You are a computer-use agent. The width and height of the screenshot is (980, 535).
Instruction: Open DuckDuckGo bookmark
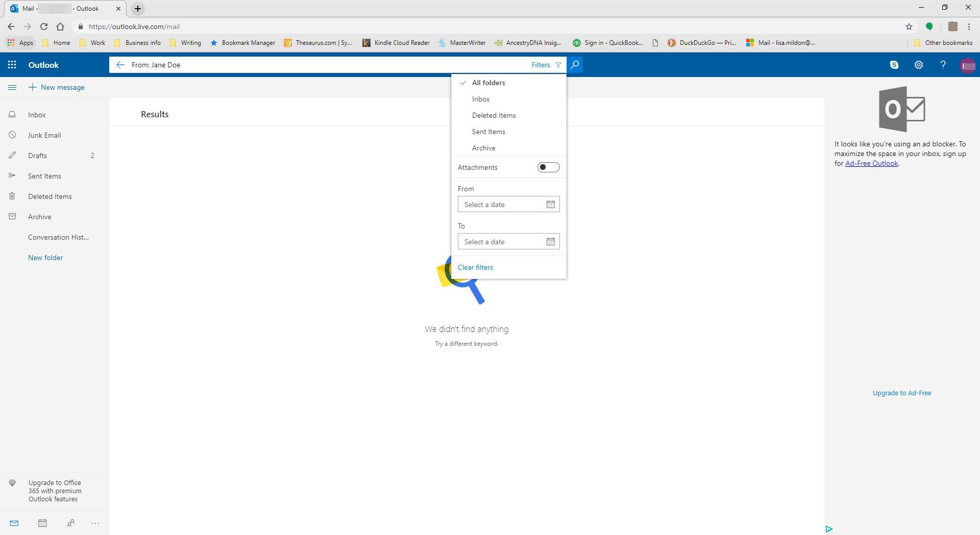click(x=702, y=43)
